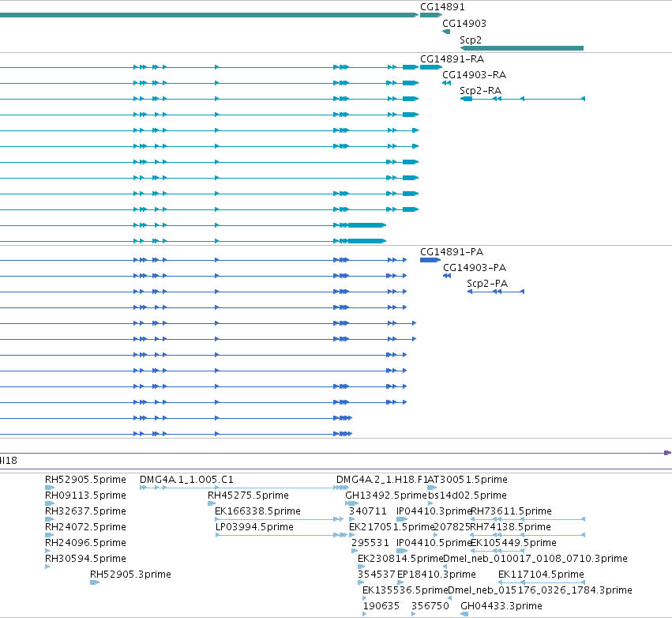Click the 295531 feature label
Screen dimensions: 672x618
pyautogui.click(x=370, y=543)
